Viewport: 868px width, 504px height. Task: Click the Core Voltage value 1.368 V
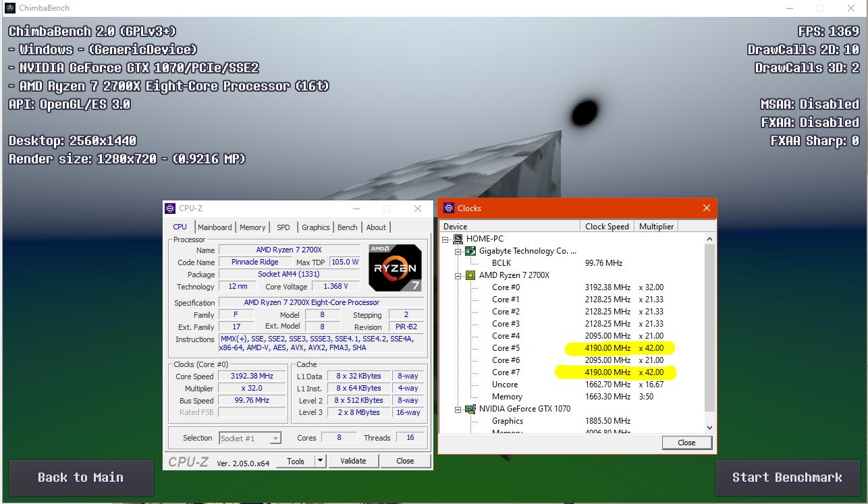336,287
